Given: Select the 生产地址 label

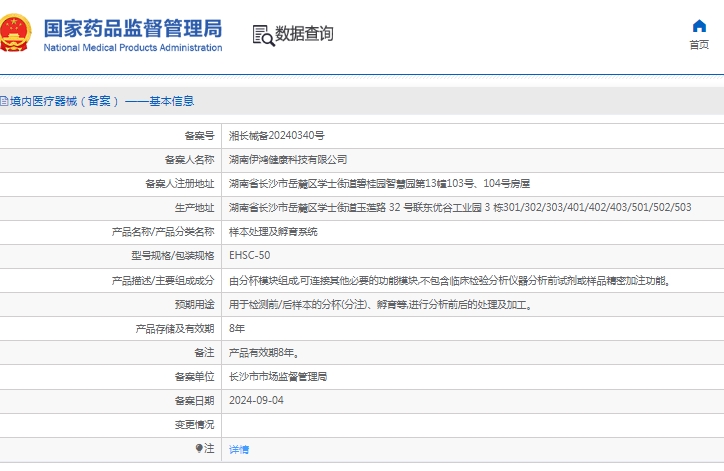Looking at the screenshot, I should point(195,208).
